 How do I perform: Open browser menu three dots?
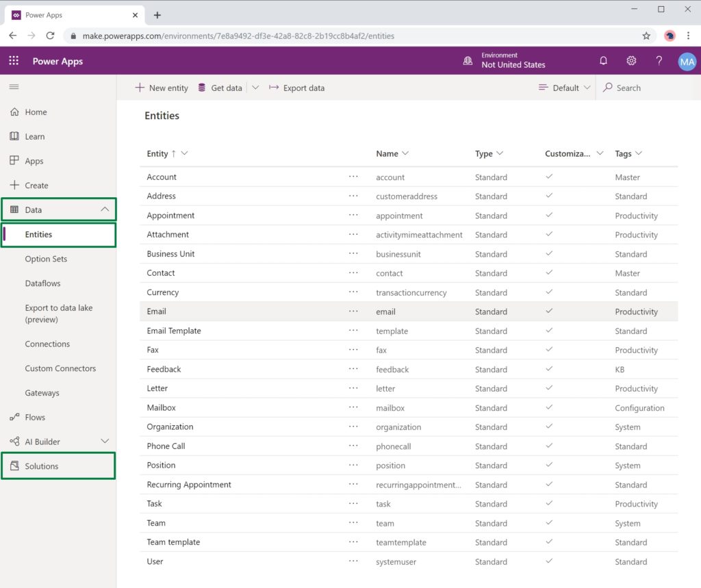688,36
